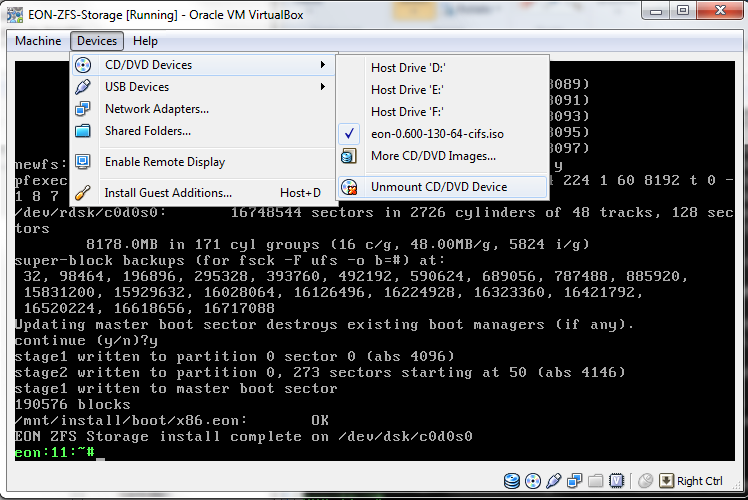Click the Right Ctrl host key label

700,481
